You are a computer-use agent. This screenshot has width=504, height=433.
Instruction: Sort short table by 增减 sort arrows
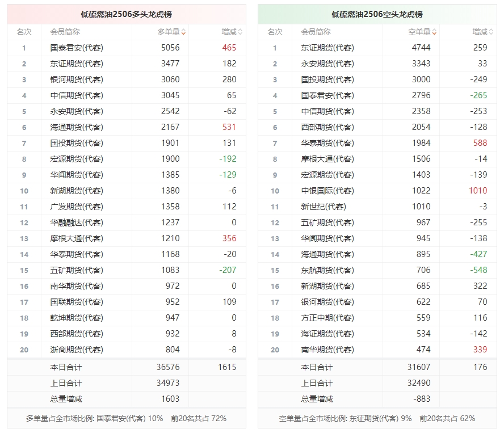point(491,32)
